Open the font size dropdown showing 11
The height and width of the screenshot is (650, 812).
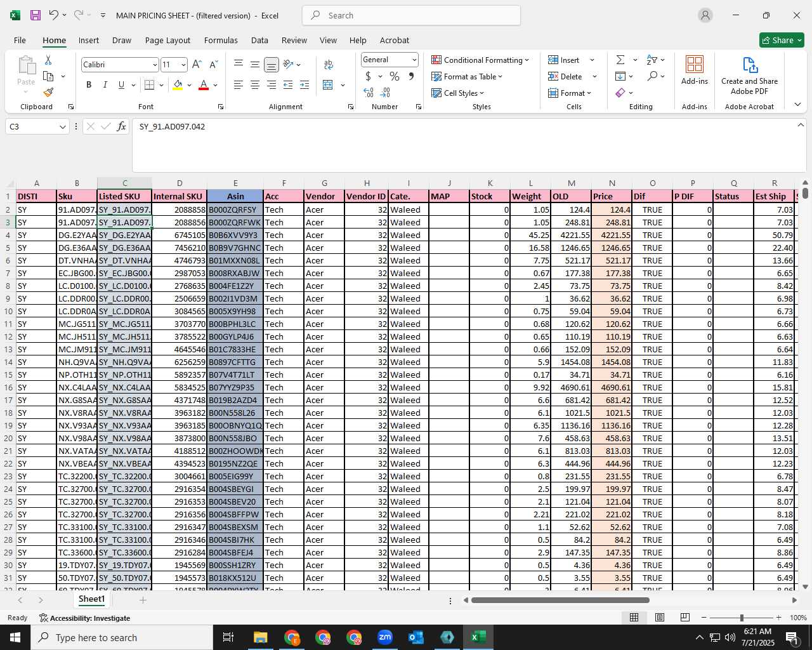pyautogui.click(x=183, y=65)
